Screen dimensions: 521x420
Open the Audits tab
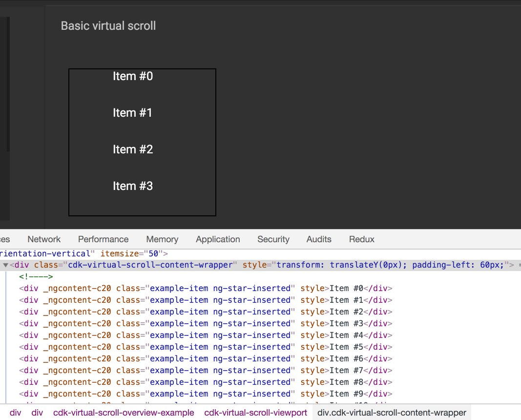click(x=318, y=239)
